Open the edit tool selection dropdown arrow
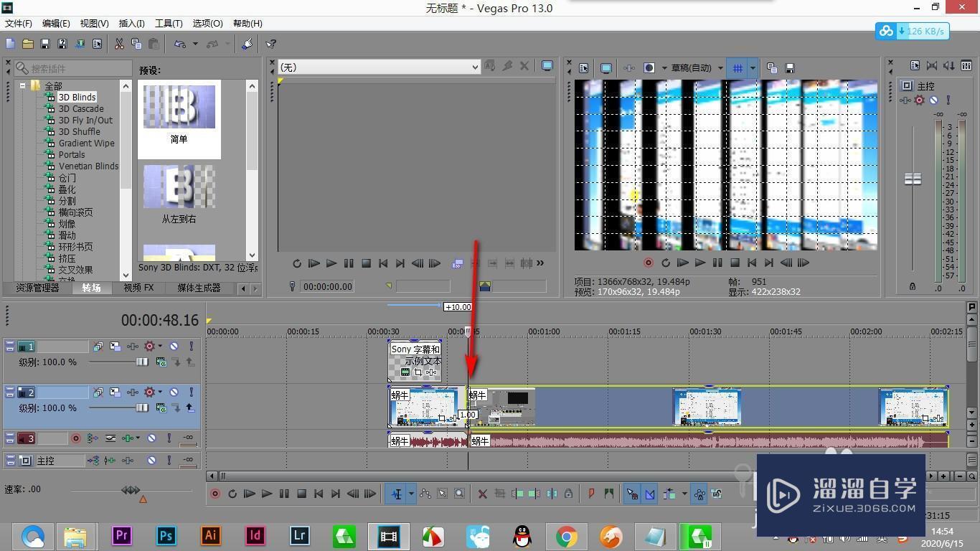This screenshot has width=980, height=551. click(x=411, y=494)
